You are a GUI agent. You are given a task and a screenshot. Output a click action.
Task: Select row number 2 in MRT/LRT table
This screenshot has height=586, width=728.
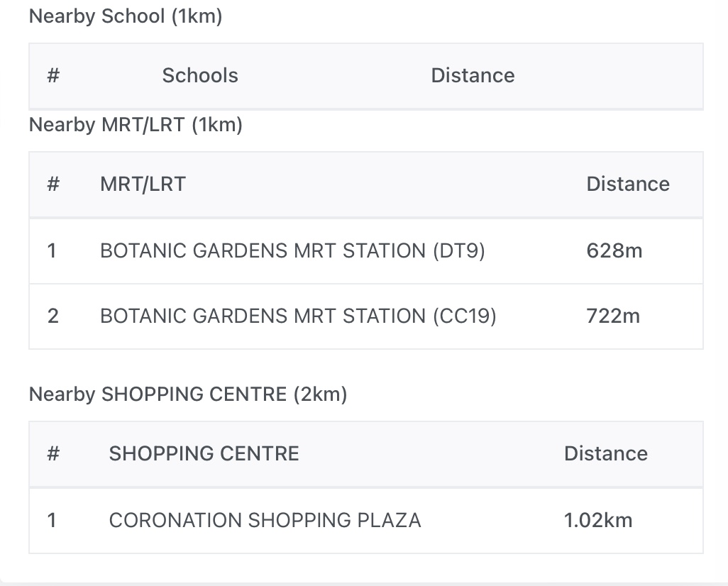(x=53, y=316)
